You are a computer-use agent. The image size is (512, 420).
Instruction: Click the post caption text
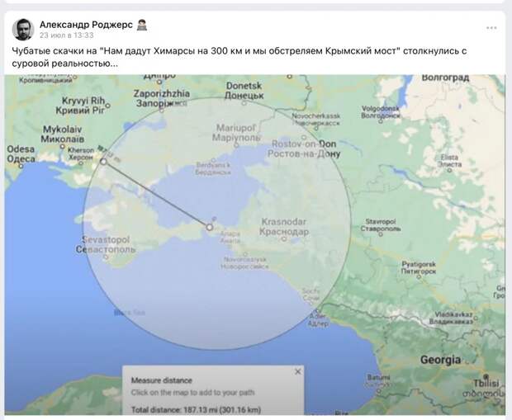[239, 57]
